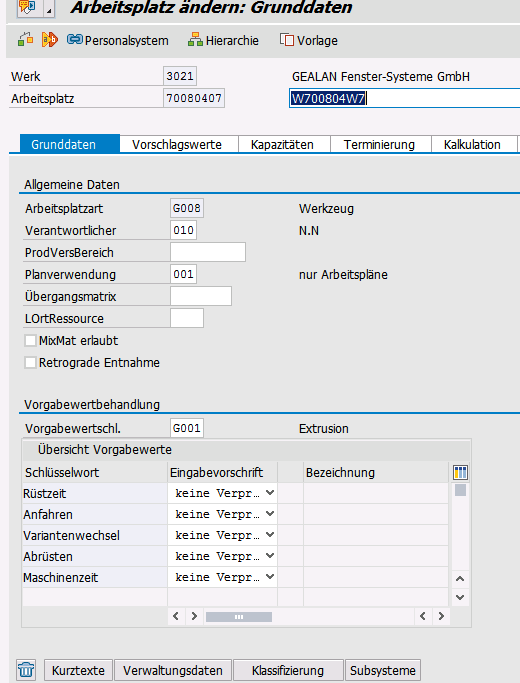Open Personalsystem link icon
The height and width of the screenshot is (683, 520).
tap(74, 40)
